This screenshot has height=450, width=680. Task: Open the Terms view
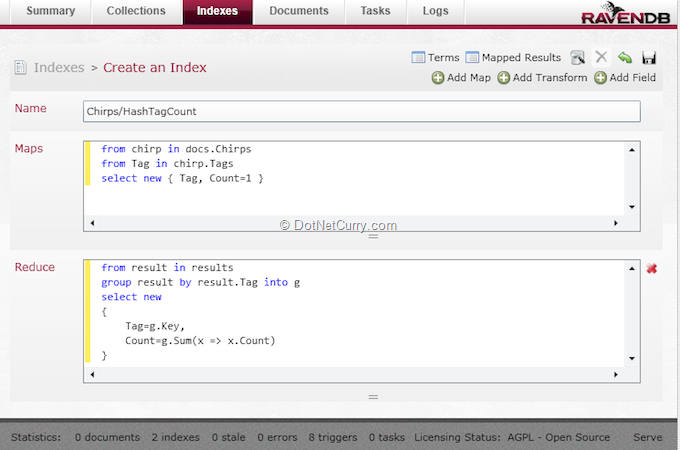coord(435,57)
